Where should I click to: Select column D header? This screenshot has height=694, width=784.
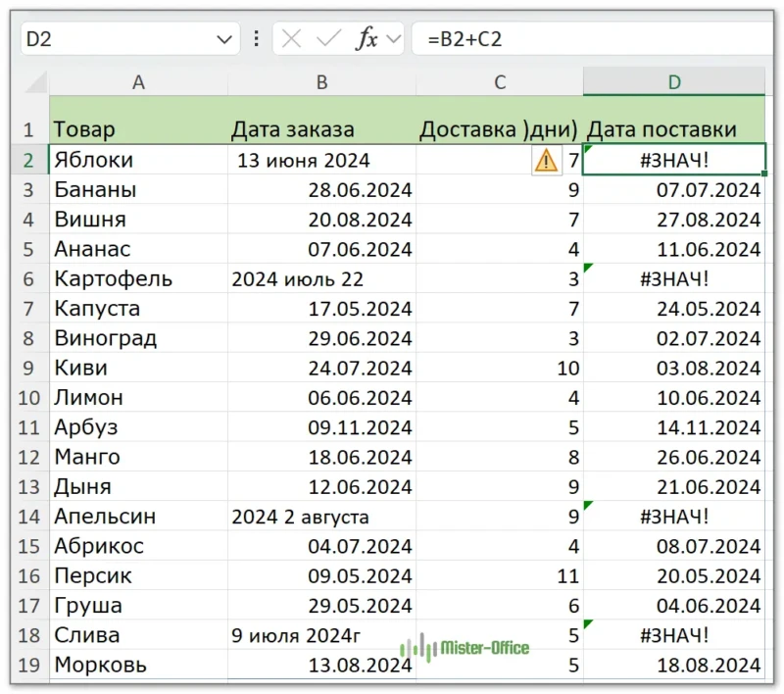tap(674, 83)
